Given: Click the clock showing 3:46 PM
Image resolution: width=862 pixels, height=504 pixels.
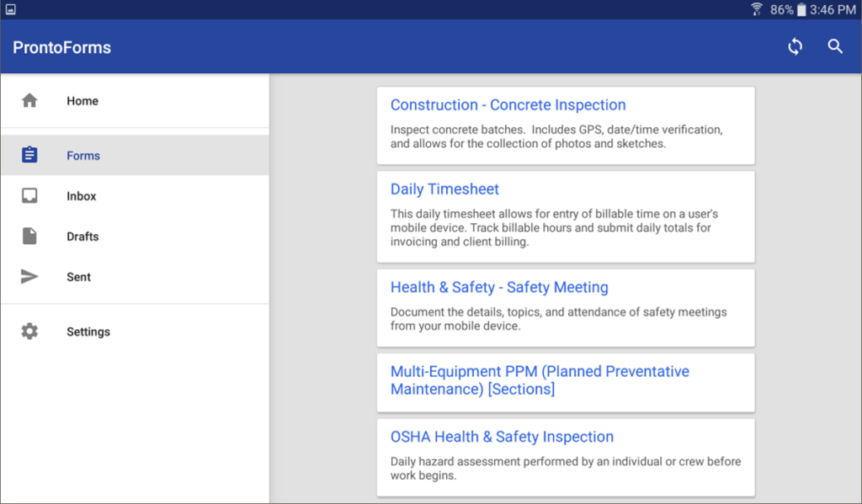Looking at the screenshot, I should point(832,10).
